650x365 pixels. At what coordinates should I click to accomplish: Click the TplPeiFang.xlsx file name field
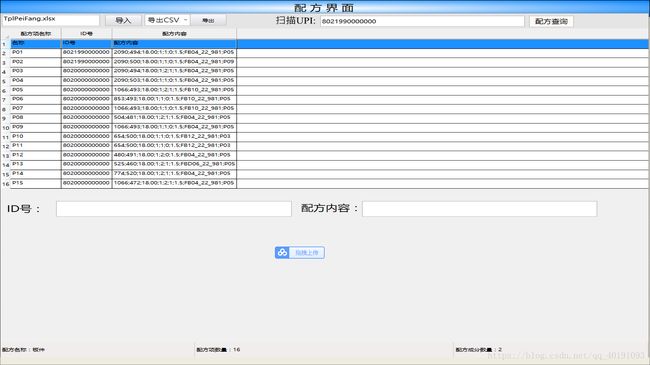pyautogui.click(x=51, y=19)
